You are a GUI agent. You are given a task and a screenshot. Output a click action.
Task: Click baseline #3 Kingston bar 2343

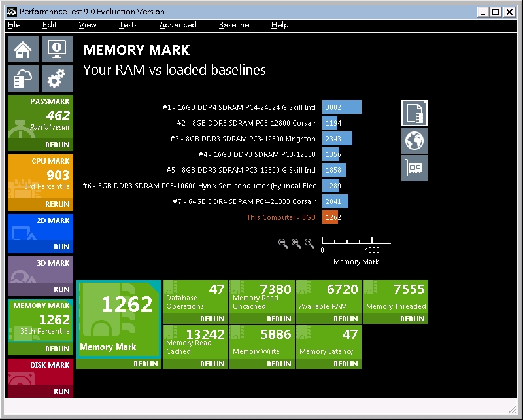[337, 139]
